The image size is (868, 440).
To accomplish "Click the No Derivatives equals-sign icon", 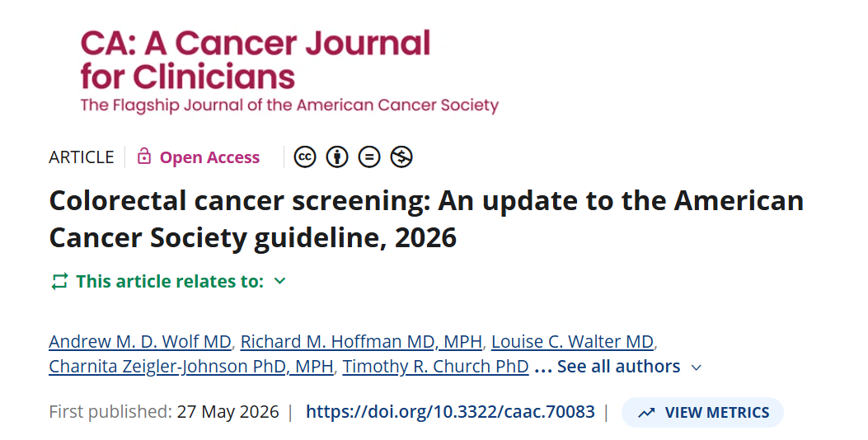I will (x=369, y=157).
